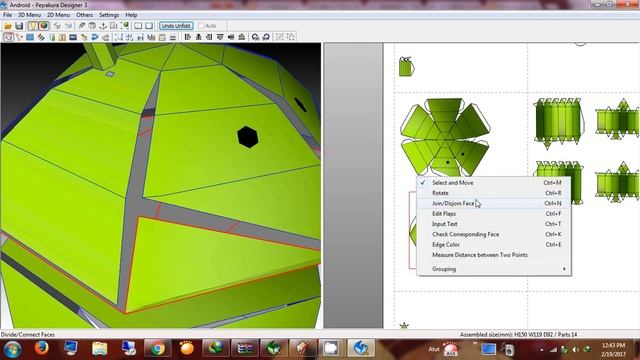Open the 2D Menu
The width and height of the screenshot is (640, 360).
[x=58, y=15]
